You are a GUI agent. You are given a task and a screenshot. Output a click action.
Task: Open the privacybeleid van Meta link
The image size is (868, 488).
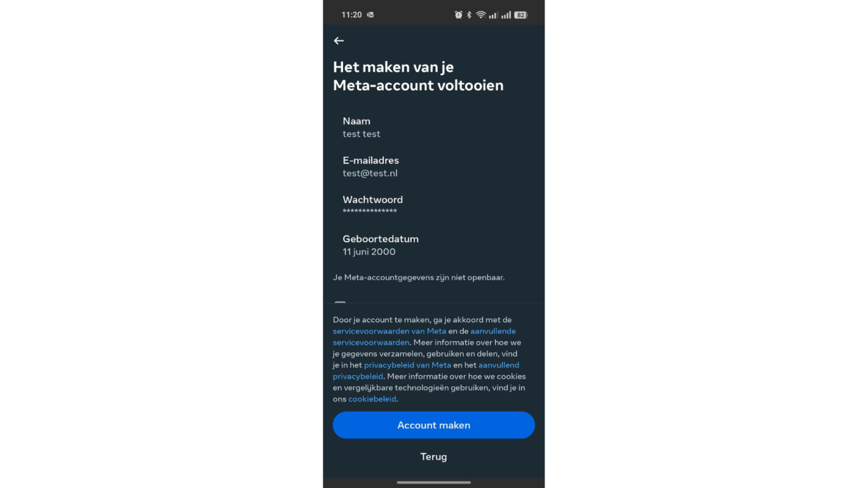click(407, 365)
